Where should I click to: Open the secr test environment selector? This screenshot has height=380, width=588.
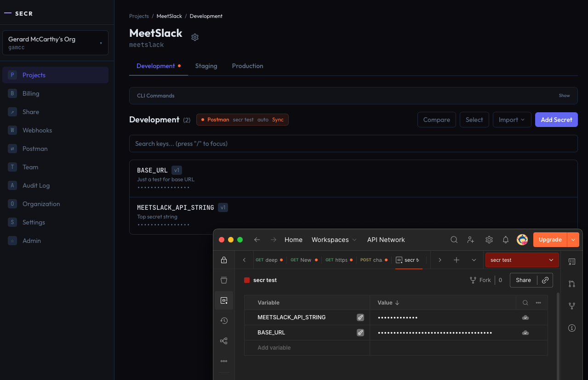pos(522,260)
